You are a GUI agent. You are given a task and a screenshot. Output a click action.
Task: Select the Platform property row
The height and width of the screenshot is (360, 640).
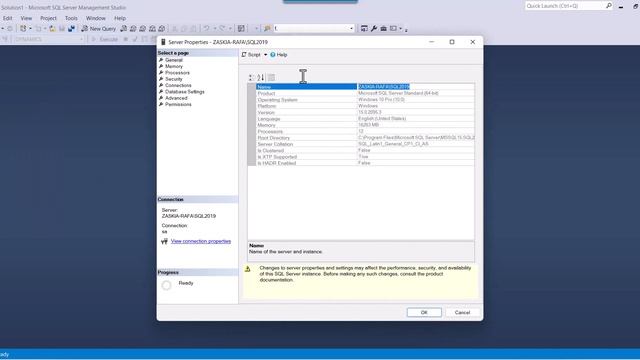365,106
